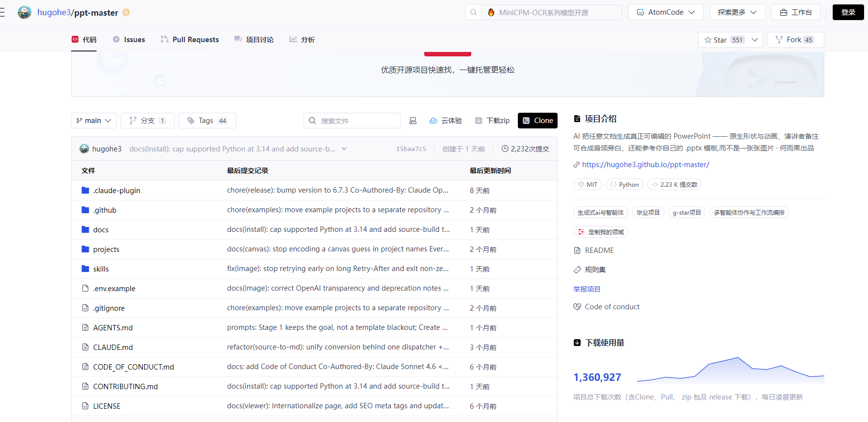
Task: Switch to the 代码 tab
Action: [x=84, y=40]
